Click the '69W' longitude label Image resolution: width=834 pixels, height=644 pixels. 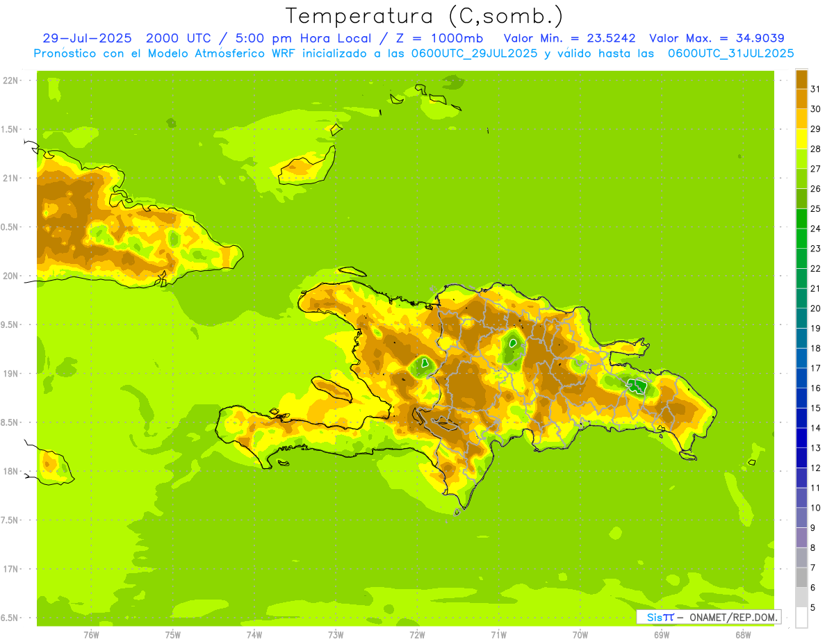pos(662,635)
